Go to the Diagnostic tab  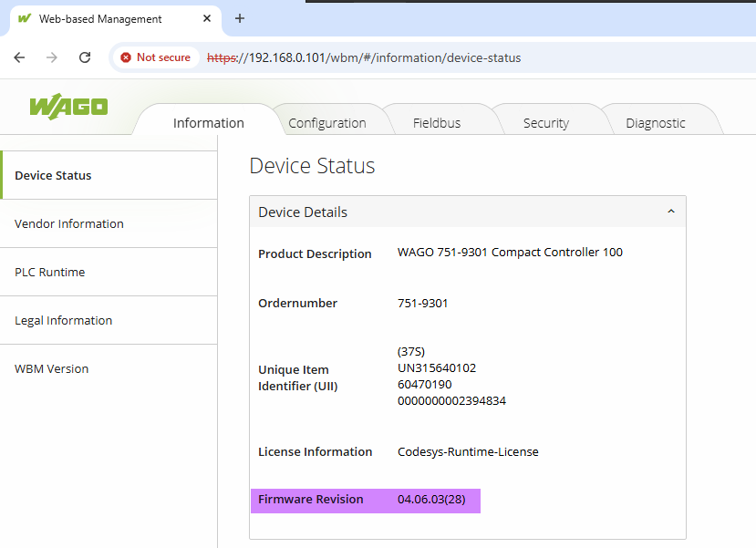point(655,123)
